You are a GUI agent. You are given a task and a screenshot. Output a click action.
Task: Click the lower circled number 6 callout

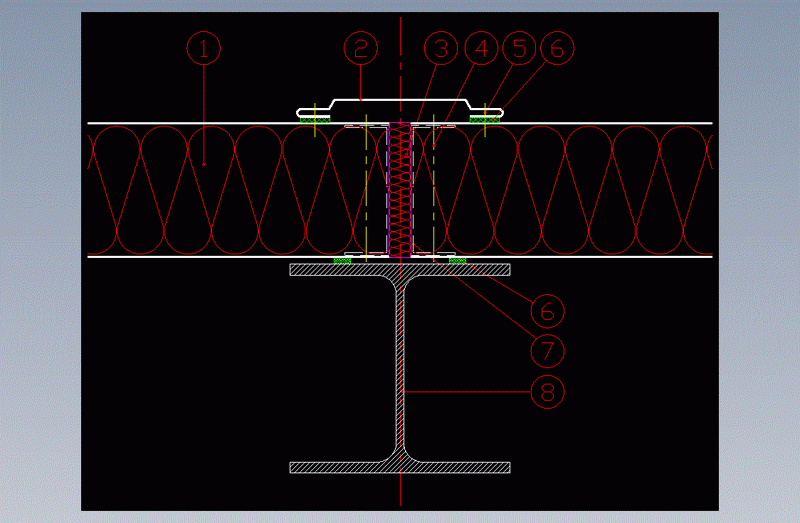pyautogui.click(x=547, y=310)
